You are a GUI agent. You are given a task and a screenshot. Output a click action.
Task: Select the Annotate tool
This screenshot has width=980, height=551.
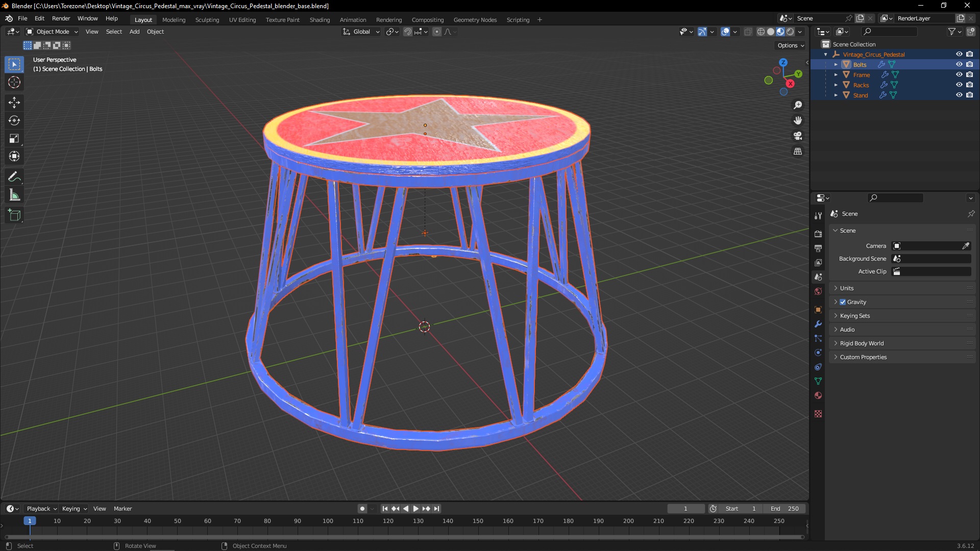14,177
